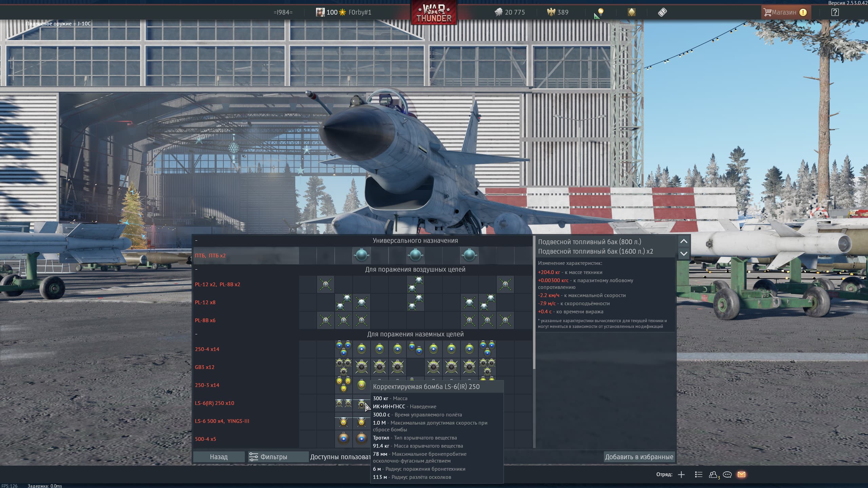Open the battle pass BP icon

click(662, 13)
